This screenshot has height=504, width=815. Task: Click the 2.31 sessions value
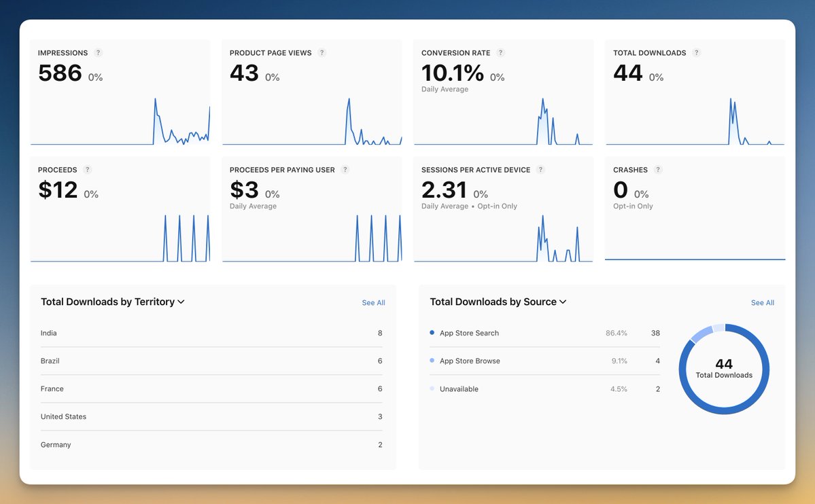coord(445,190)
